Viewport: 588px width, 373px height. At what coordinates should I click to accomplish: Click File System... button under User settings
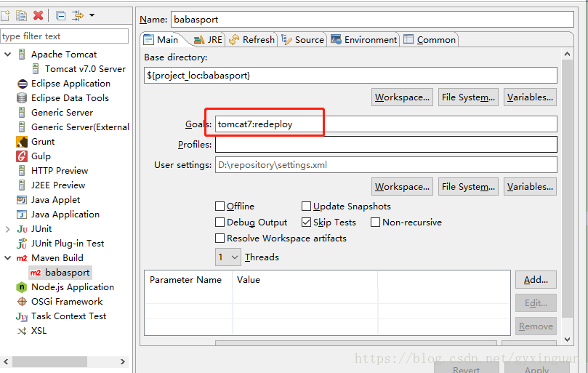(x=468, y=186)
